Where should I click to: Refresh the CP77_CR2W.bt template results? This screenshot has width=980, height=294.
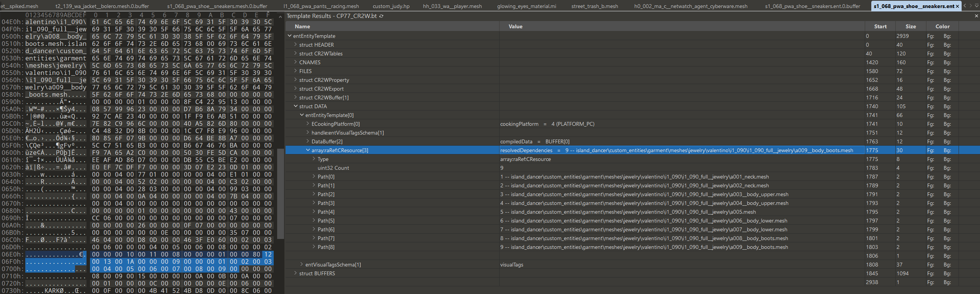coord(381,16)
